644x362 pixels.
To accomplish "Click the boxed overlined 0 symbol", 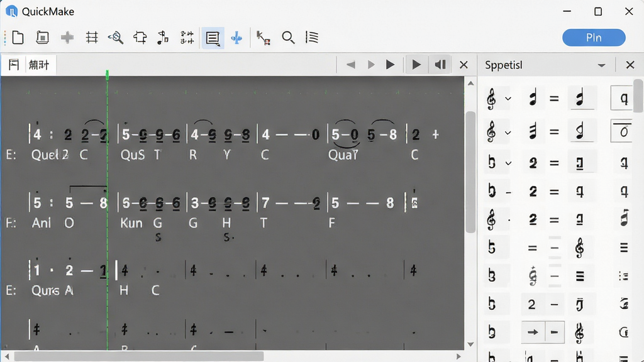I will (623, 131).
